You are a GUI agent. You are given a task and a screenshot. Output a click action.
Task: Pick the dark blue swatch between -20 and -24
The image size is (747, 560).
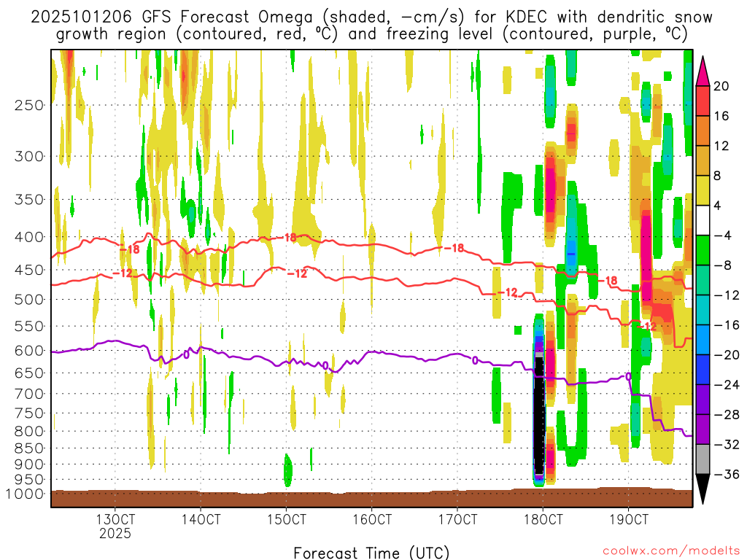pyautogui.click(x=703, y=370)
